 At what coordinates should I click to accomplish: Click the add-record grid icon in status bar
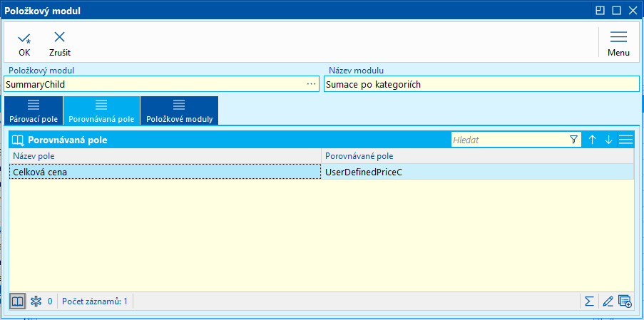click(x=625, y=301)
